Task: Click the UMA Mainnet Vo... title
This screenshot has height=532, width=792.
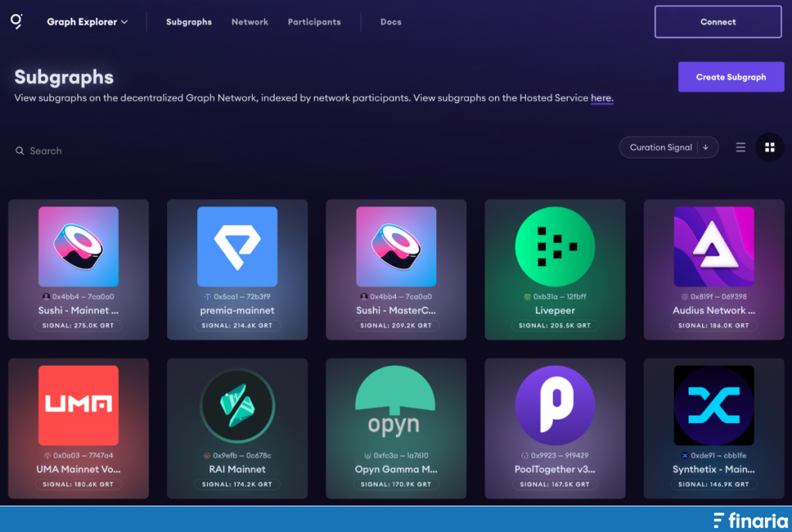Action: click(78, 469)
